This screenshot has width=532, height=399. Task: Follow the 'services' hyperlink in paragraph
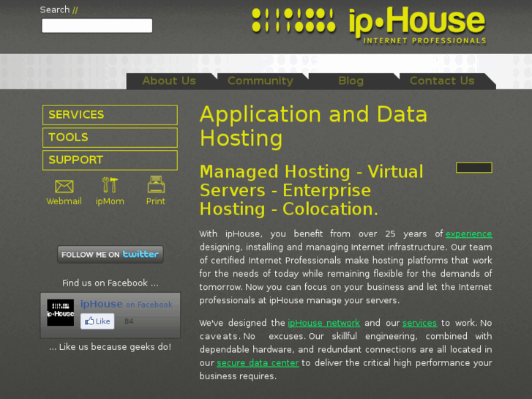[x=419, y=323]
